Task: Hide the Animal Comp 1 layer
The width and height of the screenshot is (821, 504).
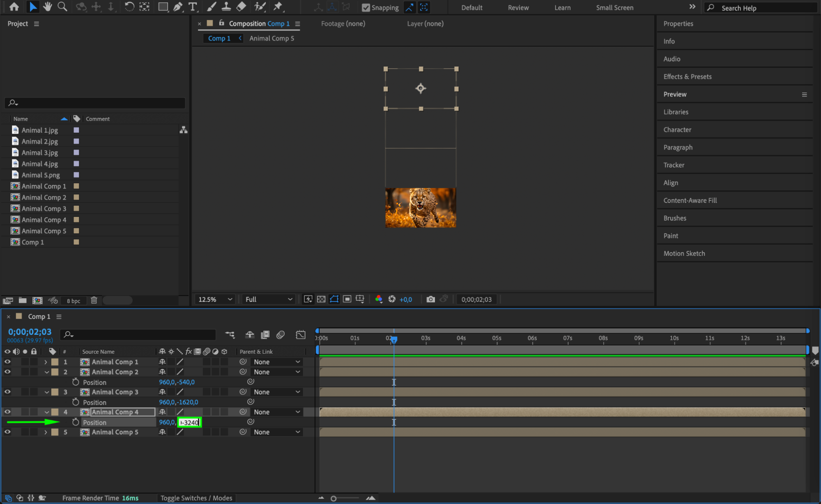Action: point(7,362)
